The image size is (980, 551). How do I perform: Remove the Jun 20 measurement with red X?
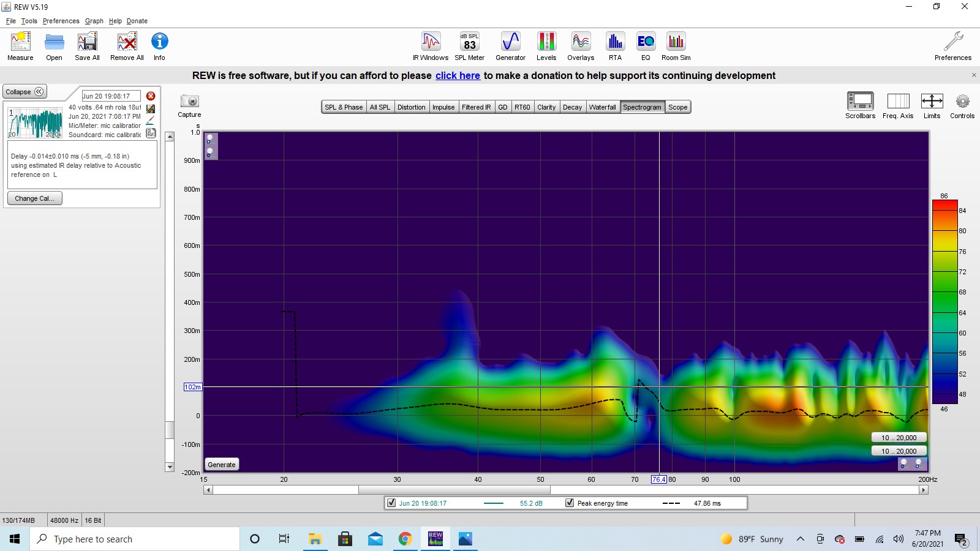pos(151,96)
